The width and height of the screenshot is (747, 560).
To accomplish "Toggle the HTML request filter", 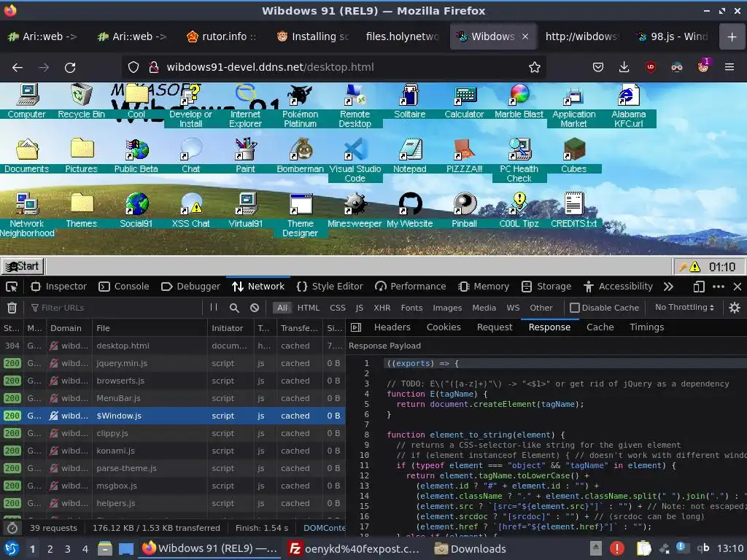I will pyautogui.click(x=309, y=308).
